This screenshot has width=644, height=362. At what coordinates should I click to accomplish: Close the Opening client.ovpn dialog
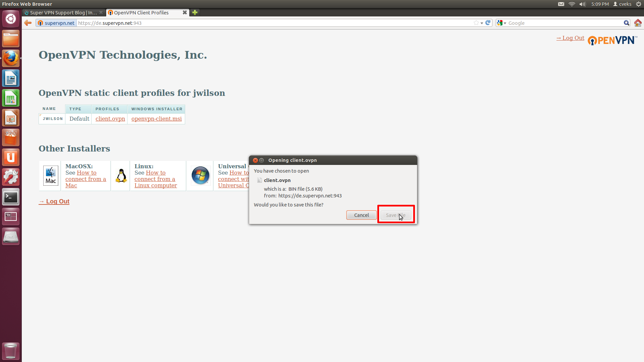[255, 160]
